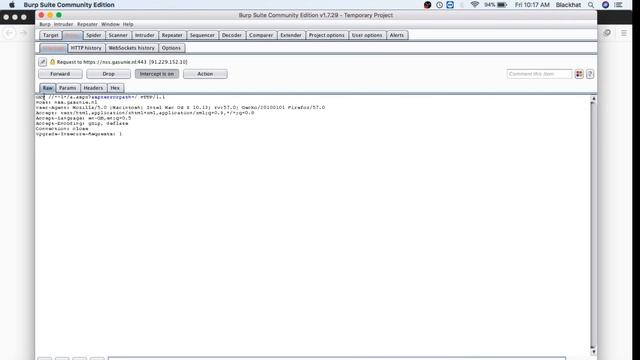Open the Window menu
Viewport: 640px width, 360px height.
pyautogui.click(x=110, y=24)
